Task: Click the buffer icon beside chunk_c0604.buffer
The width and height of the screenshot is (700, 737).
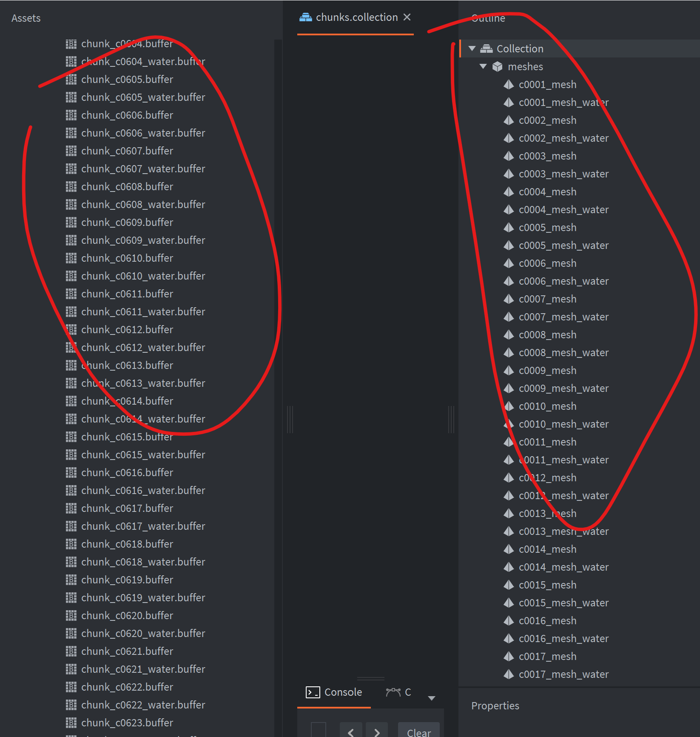Action: pos(71,43)
